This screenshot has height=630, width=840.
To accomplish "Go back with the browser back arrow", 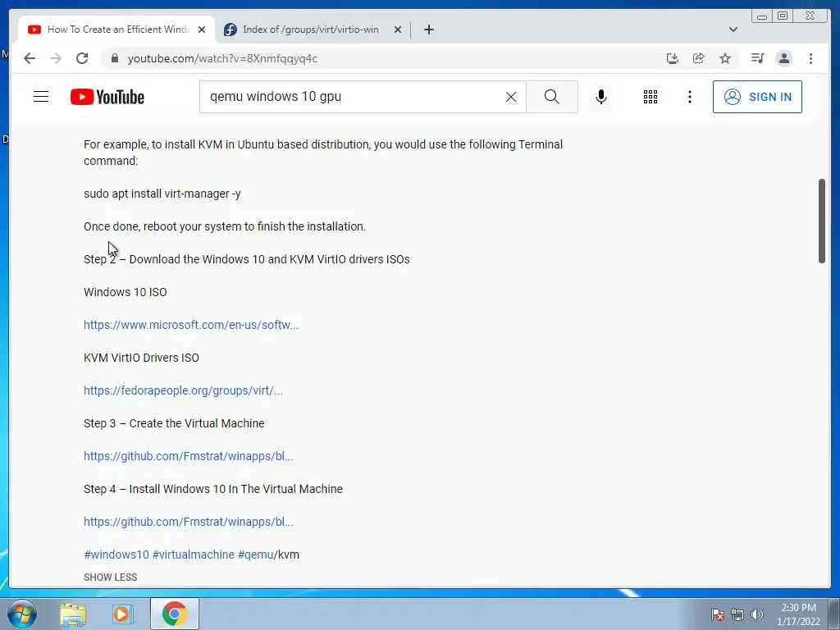I will click(x=30, y=58).
